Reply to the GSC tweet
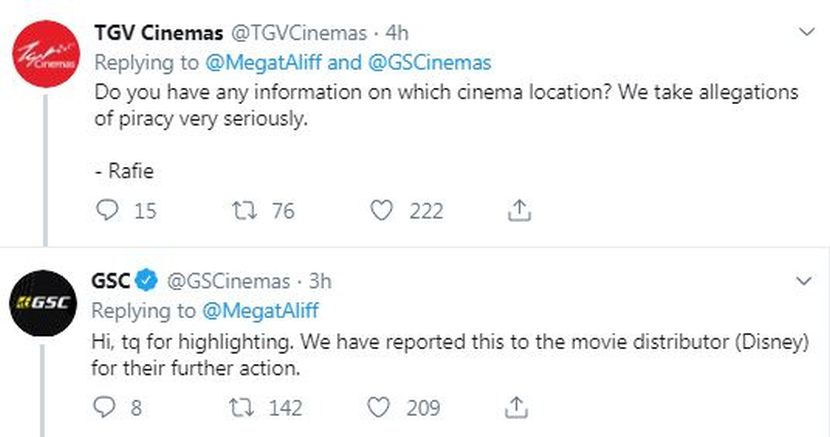This screenshot has height=437, width=830. 105,407
